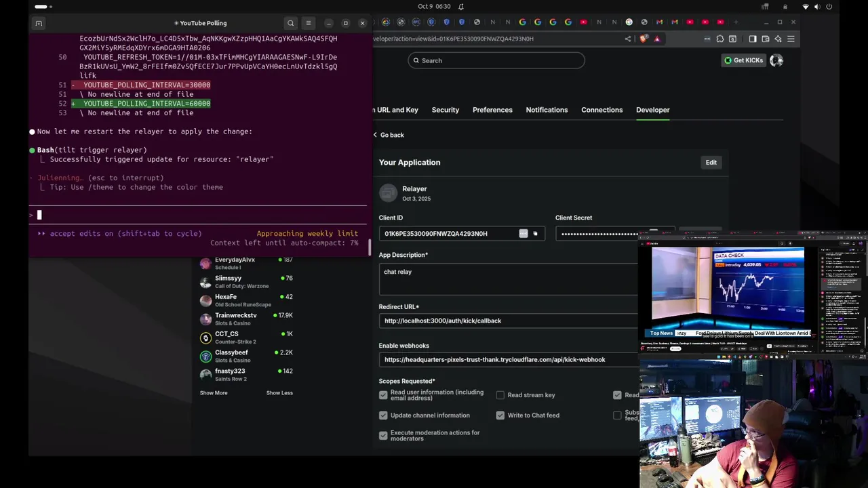Open Leo AI sparkle icon in toolbar
The image size is (868, 488).
778,39
